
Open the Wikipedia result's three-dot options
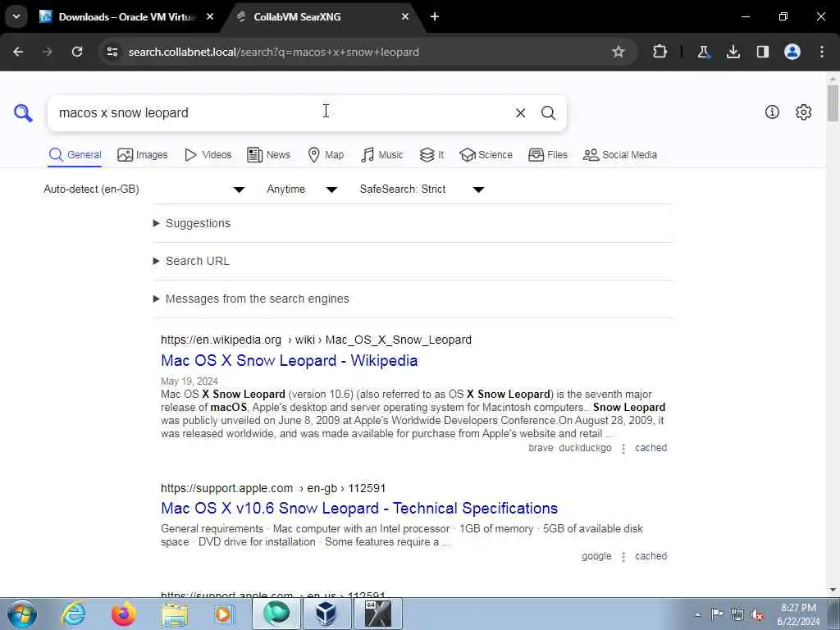[x=623, y=449]
